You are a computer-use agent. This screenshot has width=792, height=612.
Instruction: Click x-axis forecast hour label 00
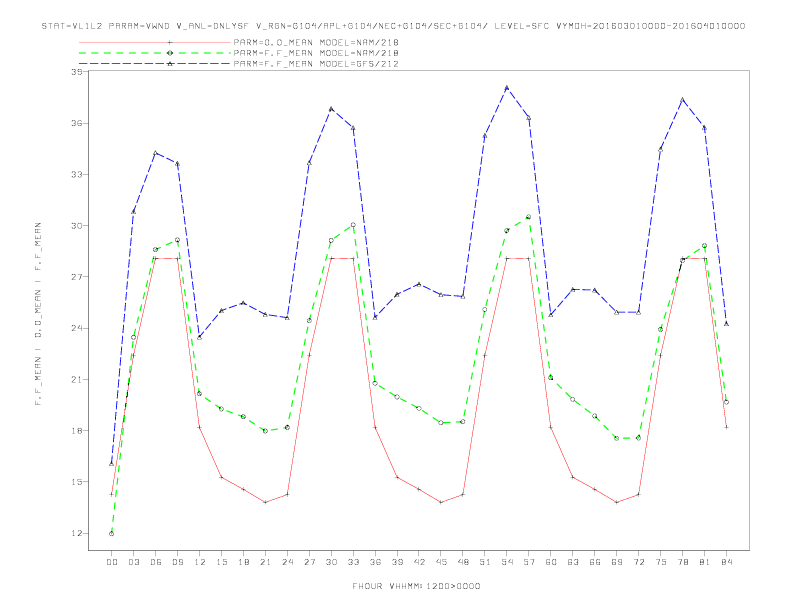coord(112,562)
